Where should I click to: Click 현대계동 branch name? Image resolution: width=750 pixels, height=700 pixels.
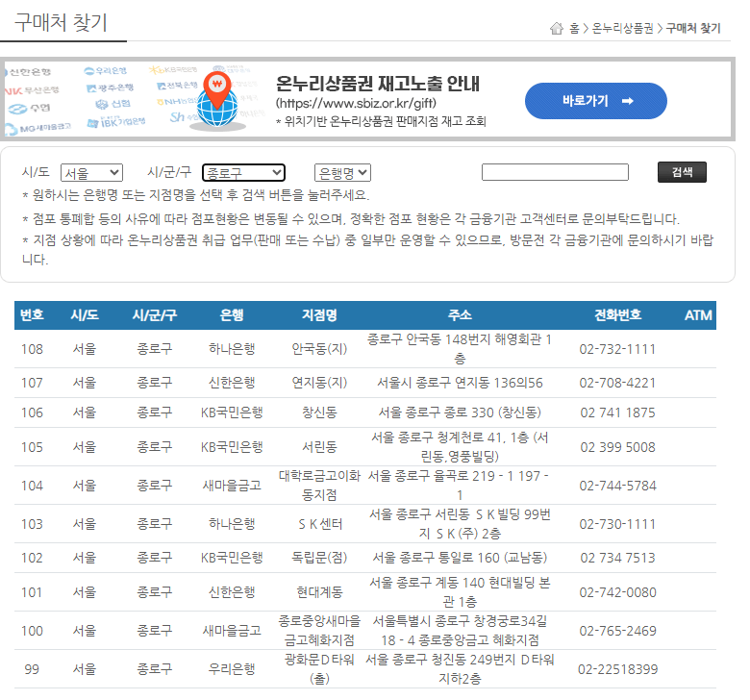click(x=319, y=592)
